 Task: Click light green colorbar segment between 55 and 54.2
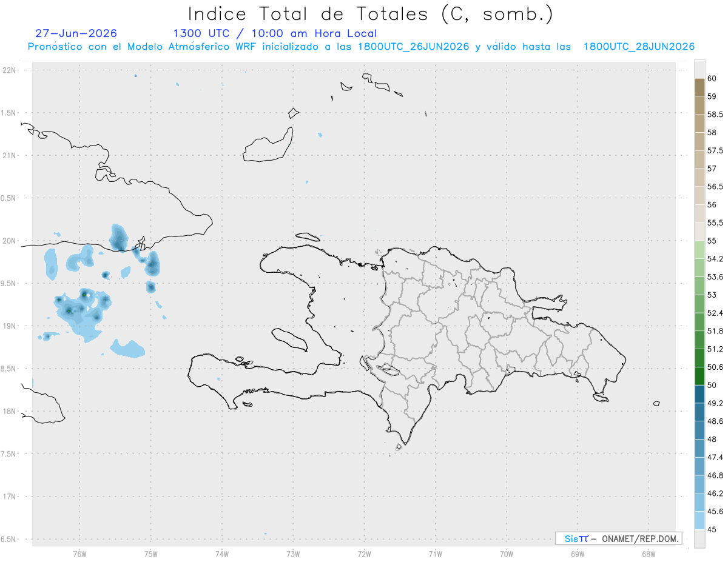[699, 250]
